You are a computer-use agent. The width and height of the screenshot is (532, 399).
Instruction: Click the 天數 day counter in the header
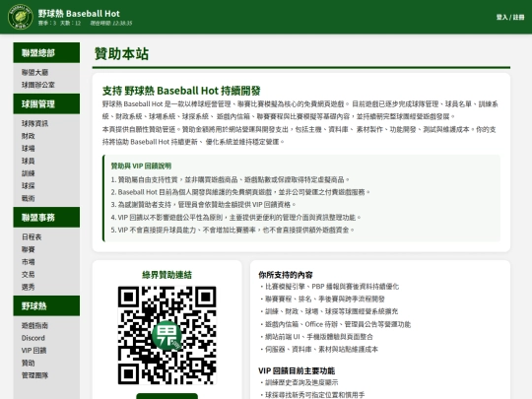pyautogui.click(x=71, y=23)
